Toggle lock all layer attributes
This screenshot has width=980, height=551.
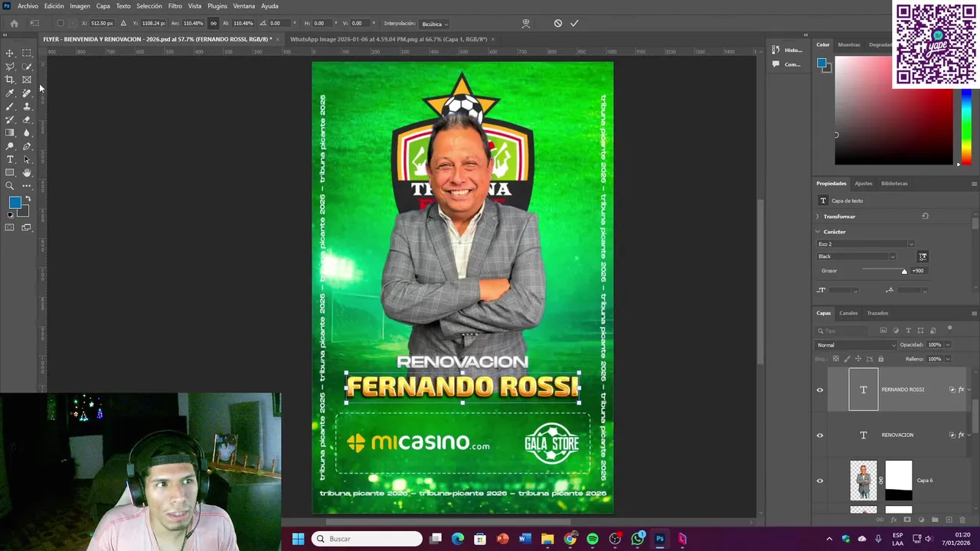tap(882, 359)
